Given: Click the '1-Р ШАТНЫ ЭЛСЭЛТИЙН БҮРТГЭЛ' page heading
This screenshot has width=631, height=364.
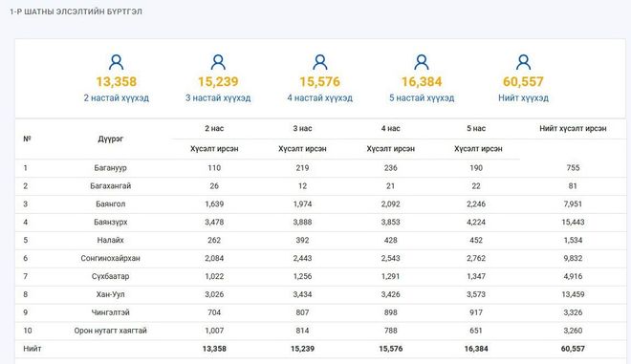Looking at the screenshot, I should pos(76,11).
